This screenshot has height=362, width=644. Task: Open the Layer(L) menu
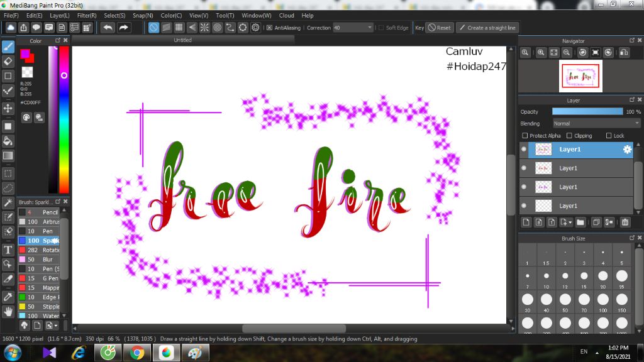coord(60,16)
